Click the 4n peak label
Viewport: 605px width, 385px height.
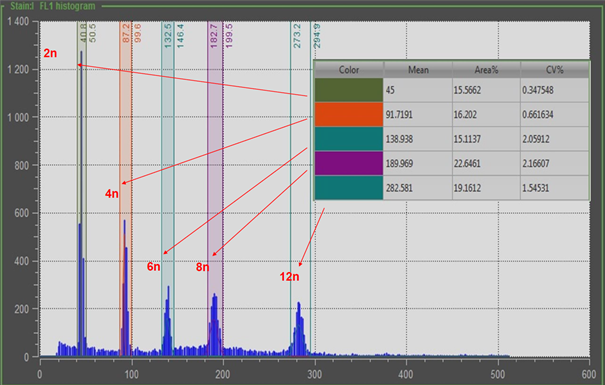click(x=112, y=194)
